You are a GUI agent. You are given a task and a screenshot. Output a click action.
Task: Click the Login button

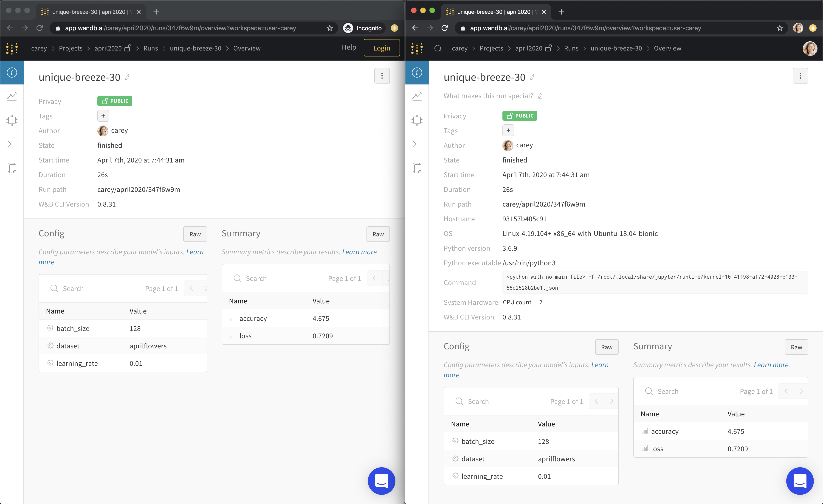click(381, 48)
